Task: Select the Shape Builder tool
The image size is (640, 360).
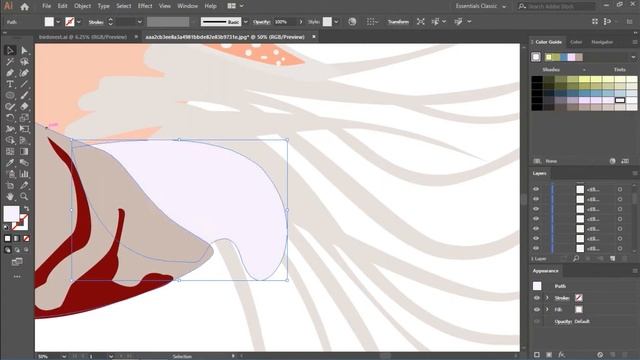Action: [10, 140]
